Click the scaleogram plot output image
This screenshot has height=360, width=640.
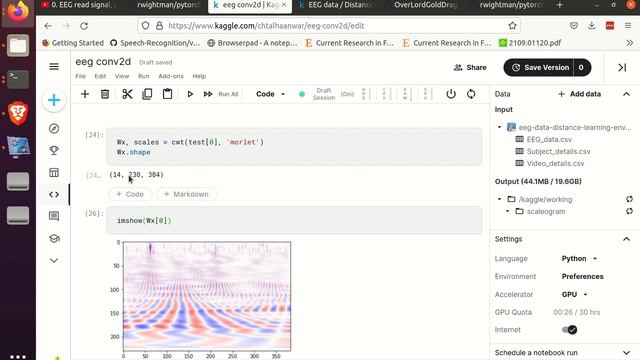(207, 296)
